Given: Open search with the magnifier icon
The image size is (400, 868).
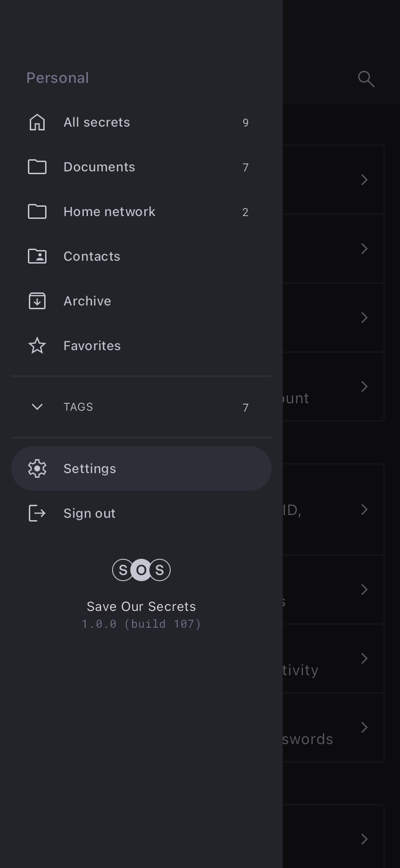Looking at the screenshot, I should [366, 79].
